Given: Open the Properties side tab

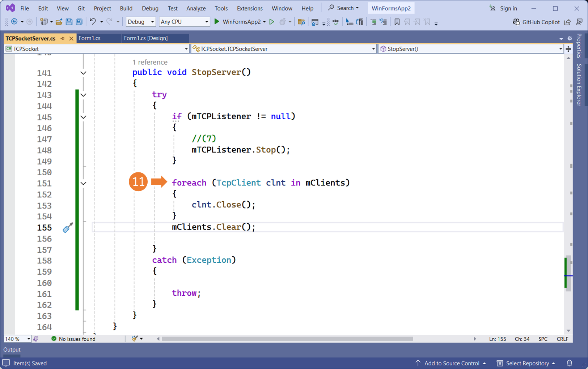Looking at the screenshot, I should point(579,46).
